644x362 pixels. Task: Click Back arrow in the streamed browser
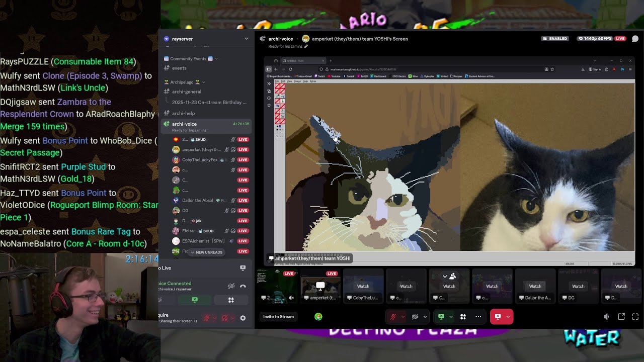[276, 69]
